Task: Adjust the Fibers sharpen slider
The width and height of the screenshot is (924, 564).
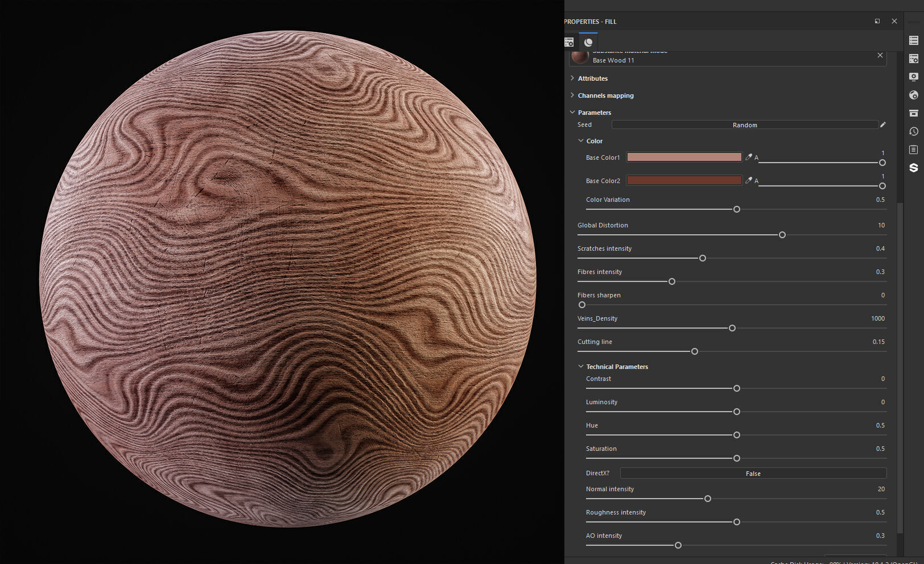Action: (x=732, y=305)
